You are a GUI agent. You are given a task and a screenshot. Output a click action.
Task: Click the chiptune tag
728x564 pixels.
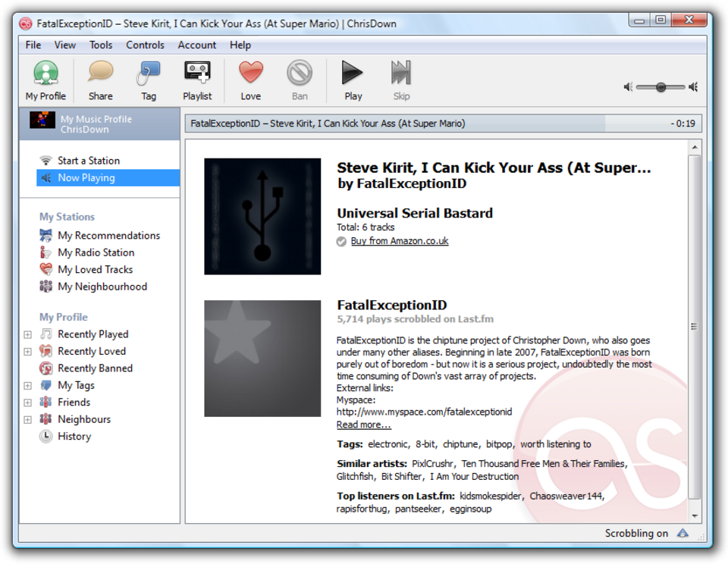click(460, 444)
